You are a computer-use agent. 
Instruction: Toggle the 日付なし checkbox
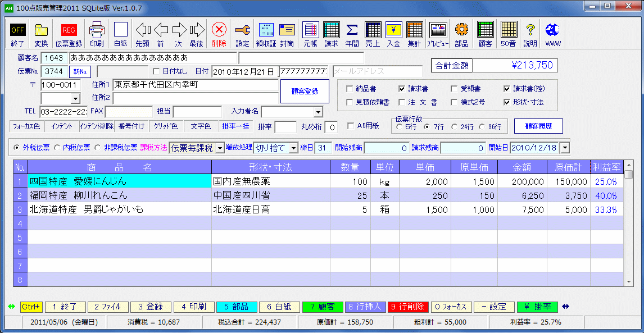click(x=156, y=71)
